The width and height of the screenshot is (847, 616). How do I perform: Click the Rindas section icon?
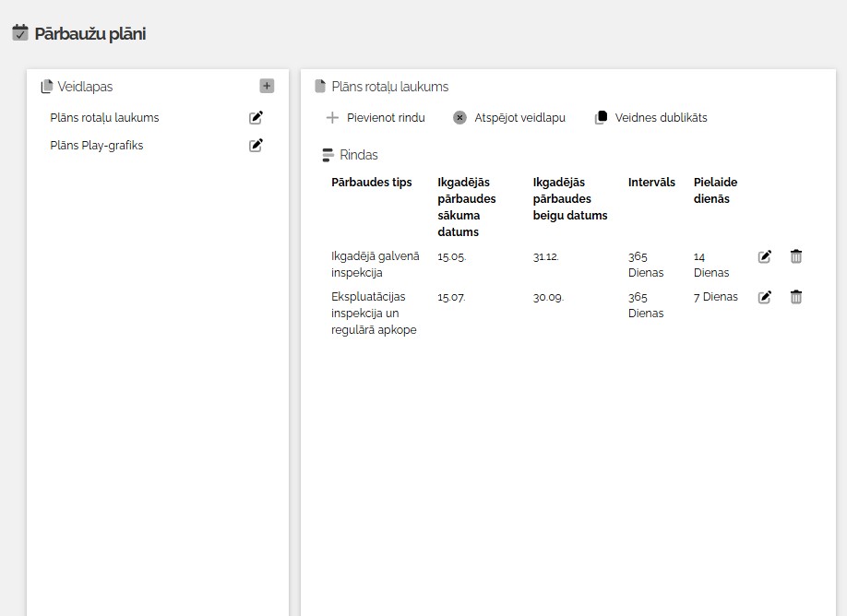328,155
